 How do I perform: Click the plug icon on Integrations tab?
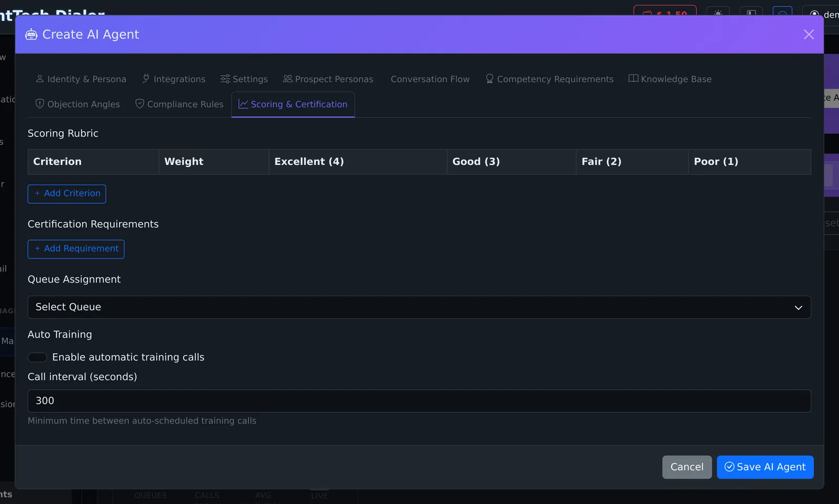click(x=146, y=79)
